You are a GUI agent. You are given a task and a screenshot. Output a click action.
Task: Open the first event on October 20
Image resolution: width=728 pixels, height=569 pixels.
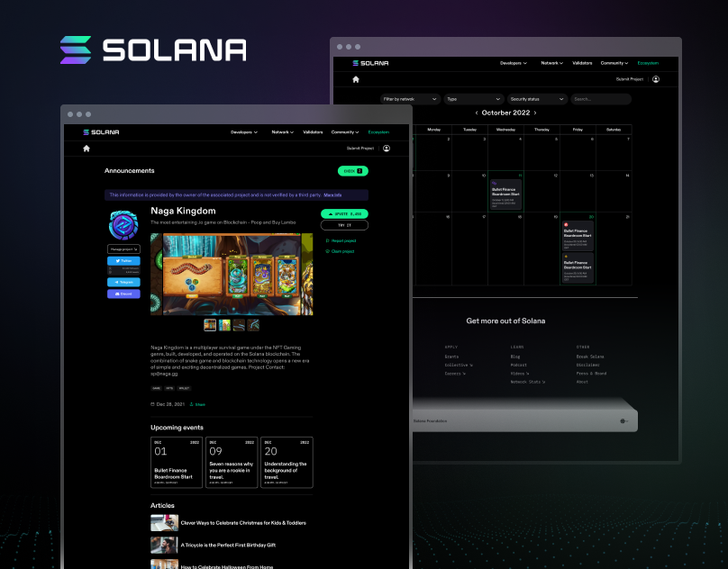578,236
